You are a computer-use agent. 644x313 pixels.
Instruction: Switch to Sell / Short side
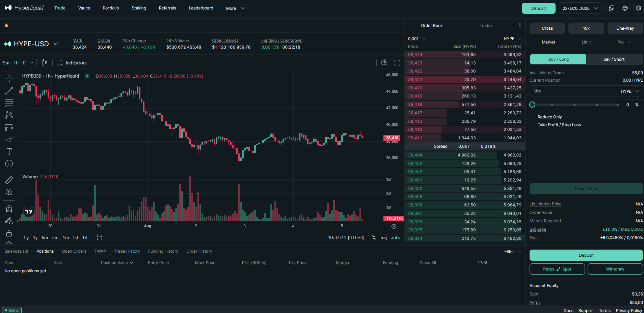tap(614, 59)
